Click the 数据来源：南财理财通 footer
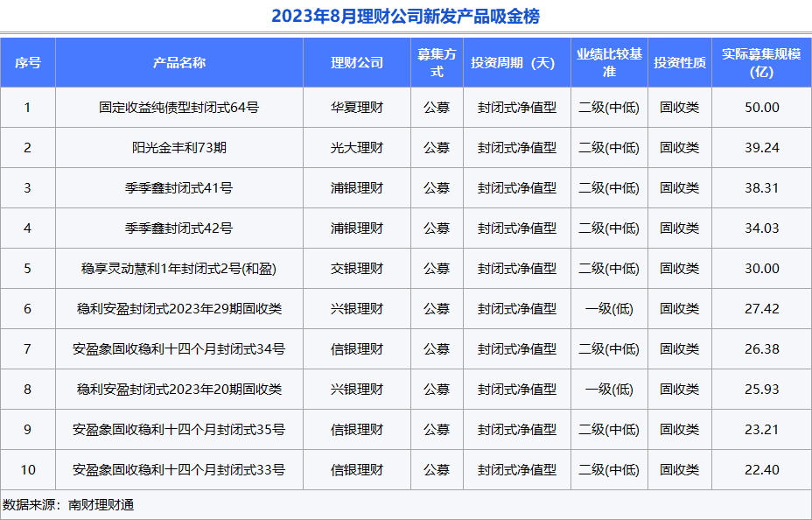The image size is (812, 520). coord(68,504)
